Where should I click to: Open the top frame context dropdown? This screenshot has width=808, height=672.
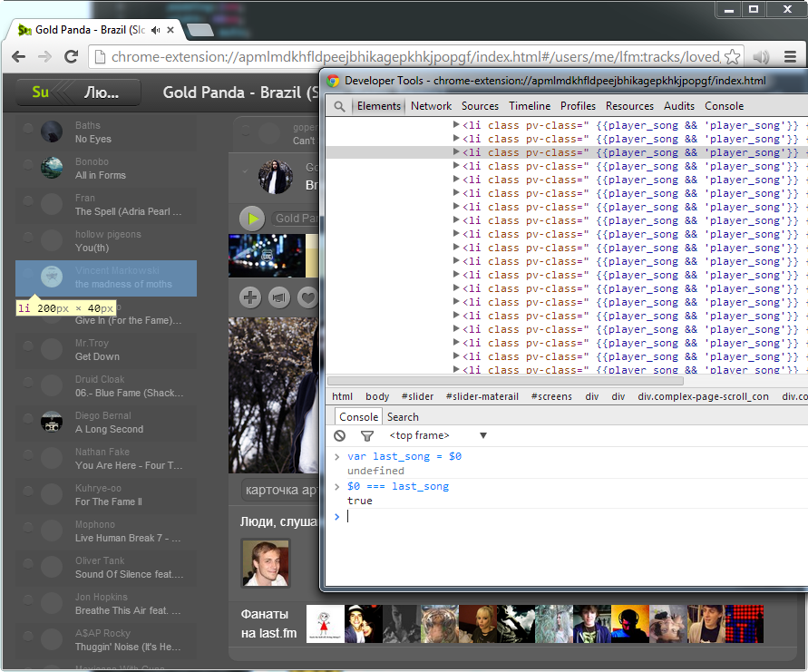pyautogui.click(x=437, y=436)
